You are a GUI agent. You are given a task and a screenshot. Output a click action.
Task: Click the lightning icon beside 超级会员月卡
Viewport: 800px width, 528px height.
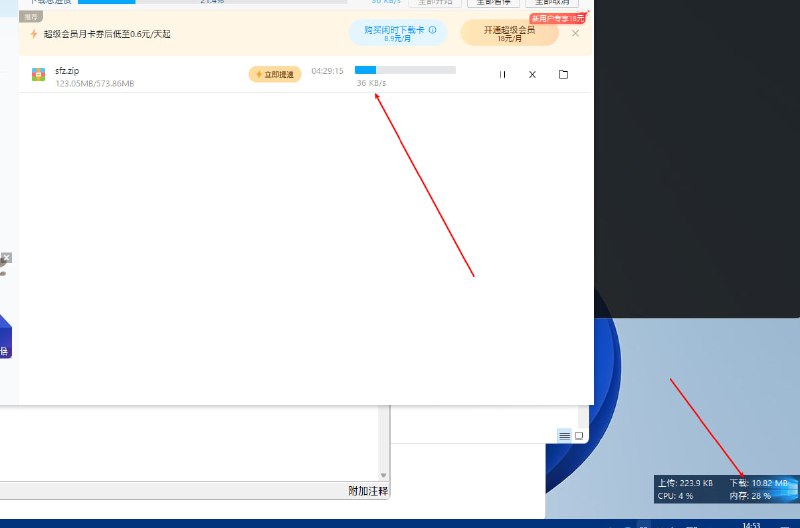click(34, 34)
